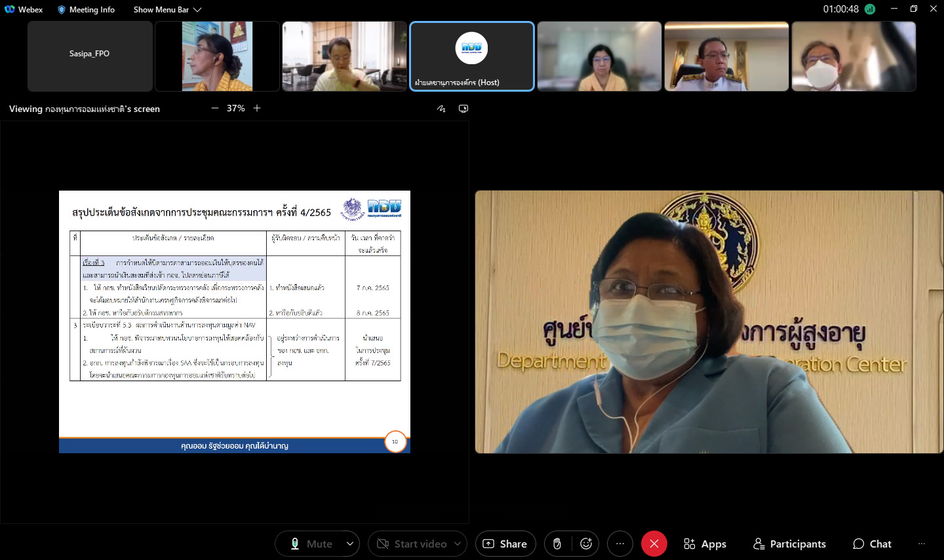Select the Sasipa_FPO participant tile
Viewport: 944px width, 560px height.
point(90,56)
